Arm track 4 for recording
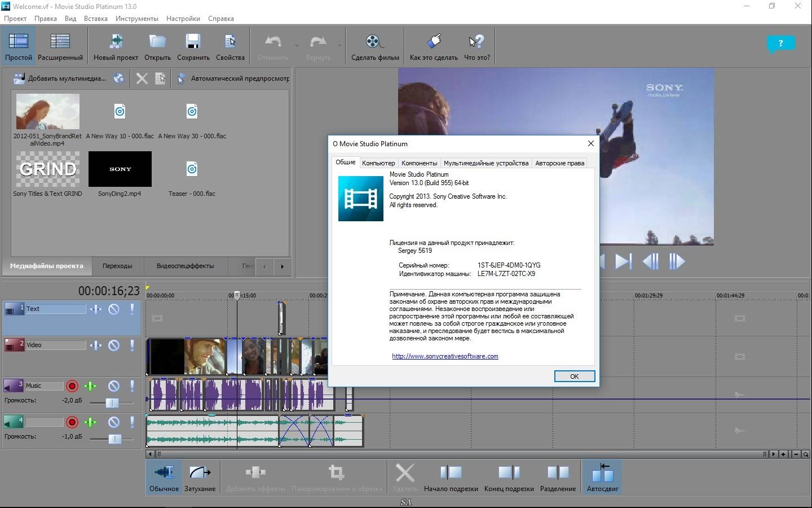Viewport: 812px width, 508px height. 72,422
